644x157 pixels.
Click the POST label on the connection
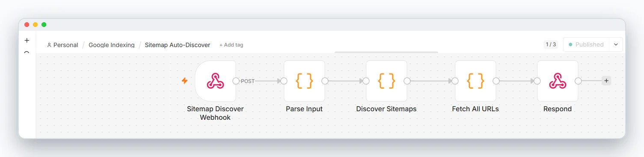[248, 81]
